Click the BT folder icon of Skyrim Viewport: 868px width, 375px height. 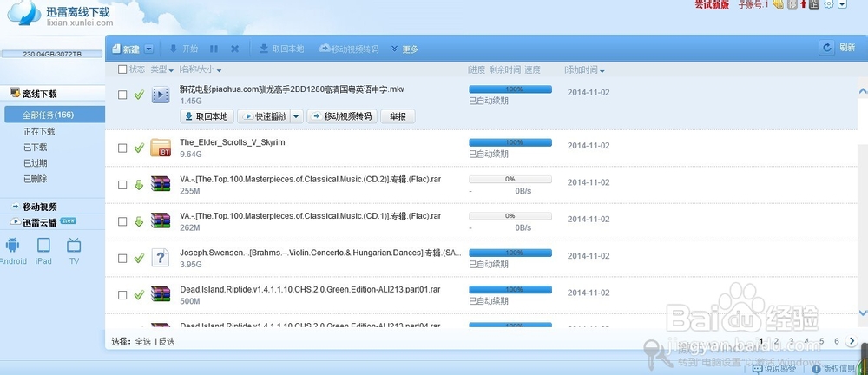[161, 148]
